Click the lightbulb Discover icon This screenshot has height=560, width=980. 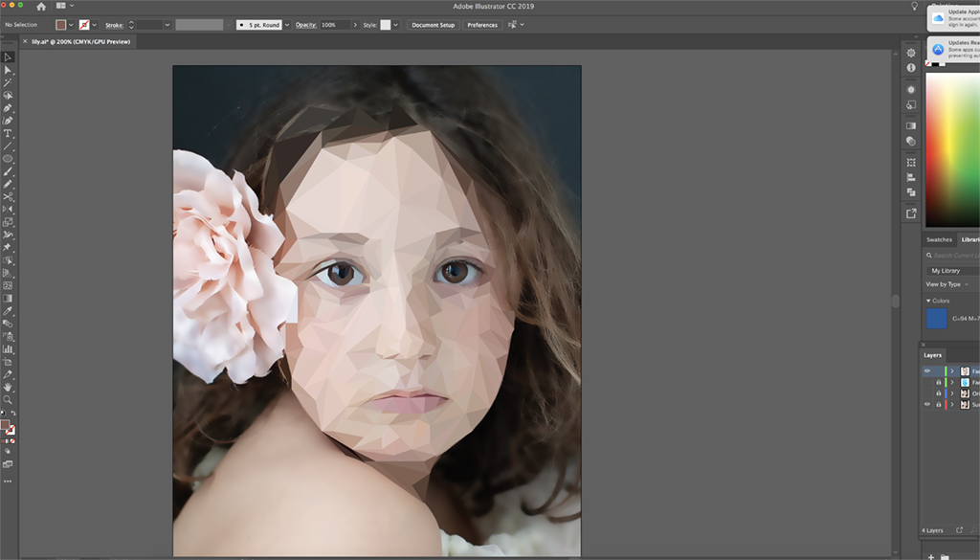click(914, 6)
